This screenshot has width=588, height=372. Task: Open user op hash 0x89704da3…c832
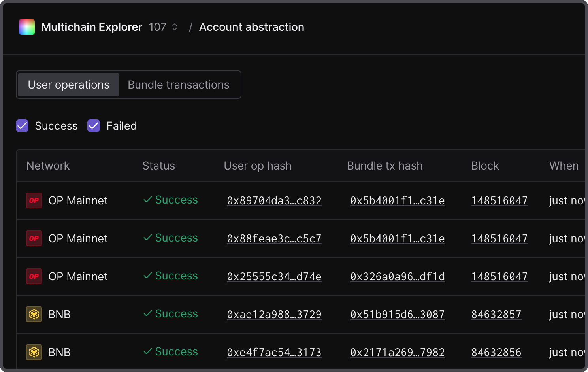pyautogui.click(x=274, y=201)
